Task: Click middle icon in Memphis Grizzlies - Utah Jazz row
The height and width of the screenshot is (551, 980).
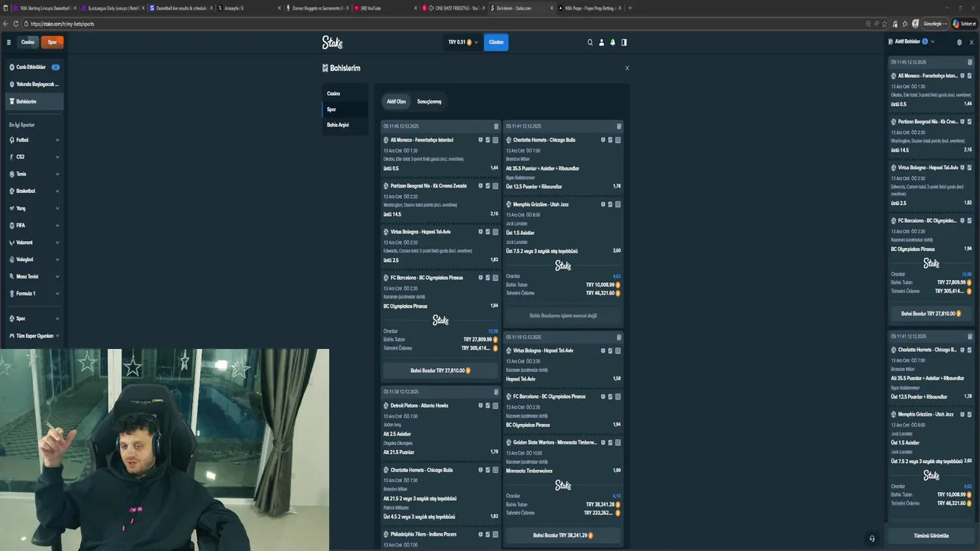Action: 610,204
